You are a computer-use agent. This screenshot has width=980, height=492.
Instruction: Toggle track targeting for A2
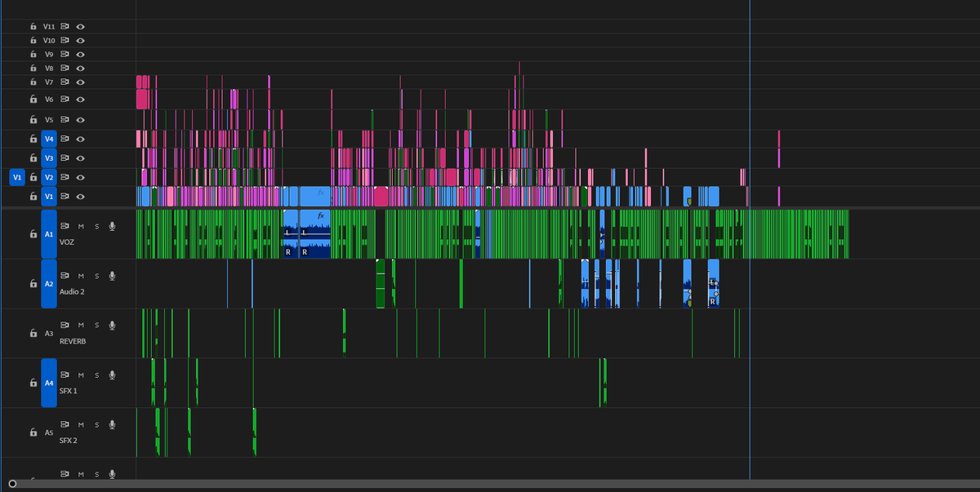(49, 284)
